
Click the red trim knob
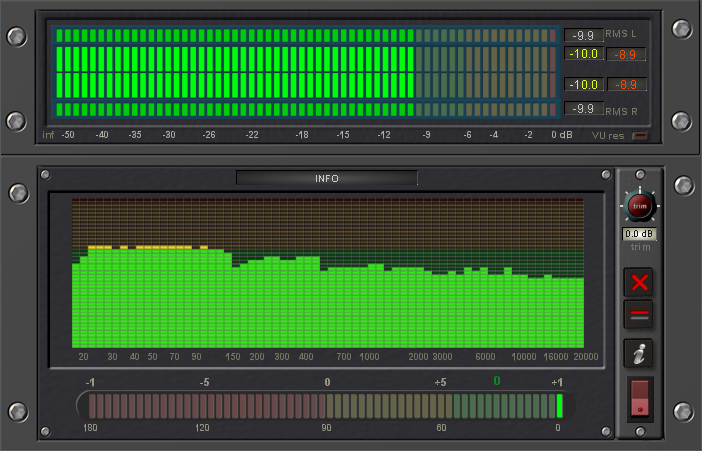click(640, 206)
